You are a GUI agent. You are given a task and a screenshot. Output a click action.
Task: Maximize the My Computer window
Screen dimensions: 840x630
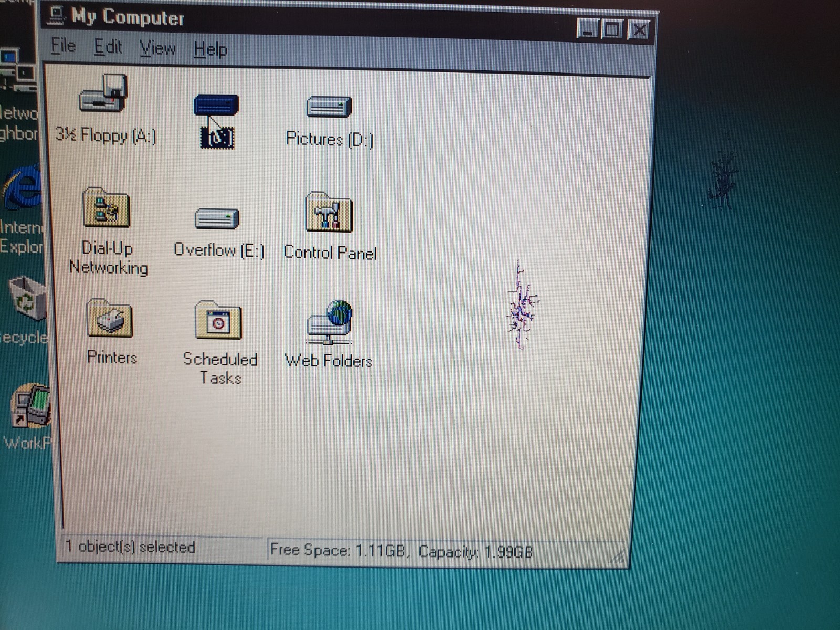pyautogui.click(x=612, y=29)
